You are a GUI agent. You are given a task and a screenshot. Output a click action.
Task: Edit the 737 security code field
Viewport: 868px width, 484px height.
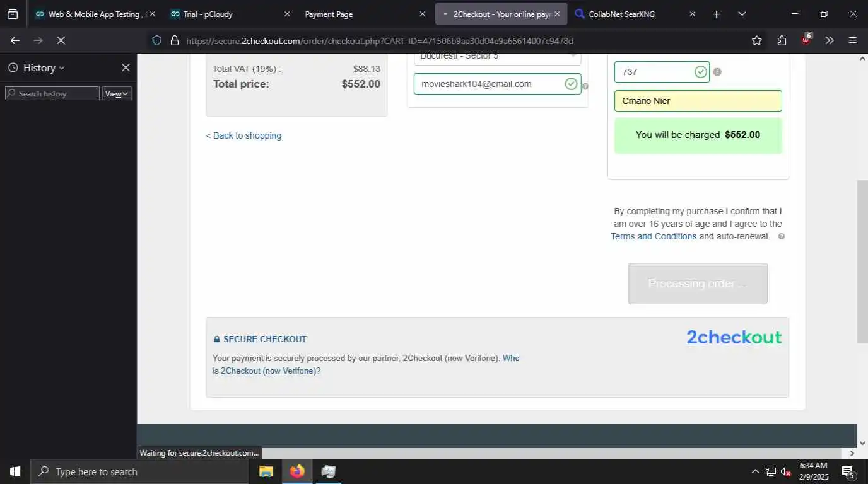click(662, 72)
